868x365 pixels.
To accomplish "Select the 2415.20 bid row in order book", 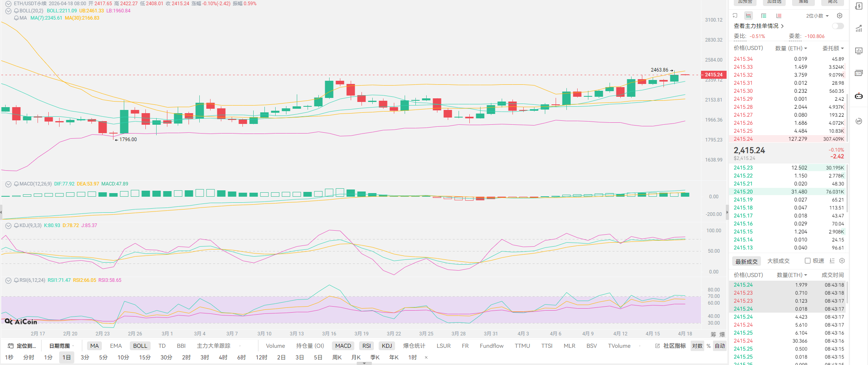I will tap(788, 191).
